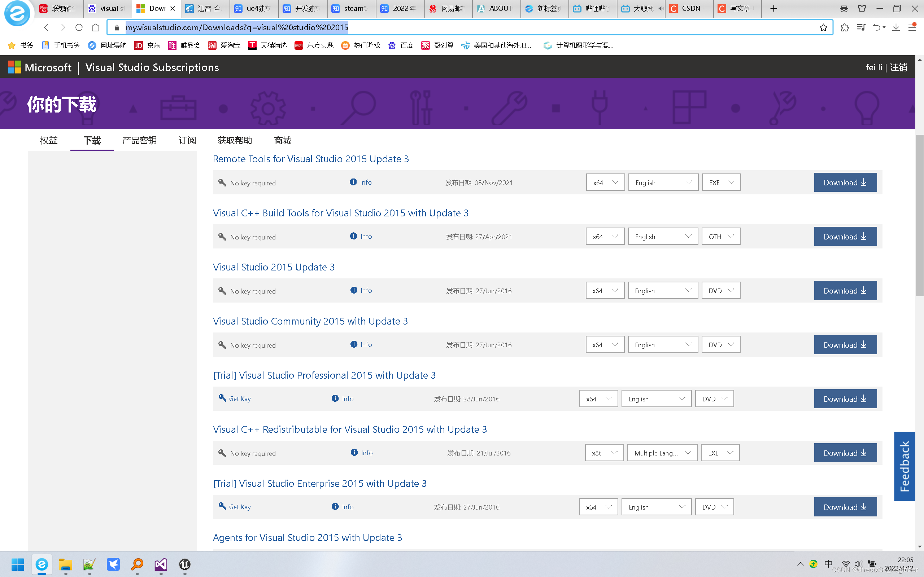This screenshot has height=577, width=924.
Task: Reload the page with the refresh icon
Action: pos(79,27)
